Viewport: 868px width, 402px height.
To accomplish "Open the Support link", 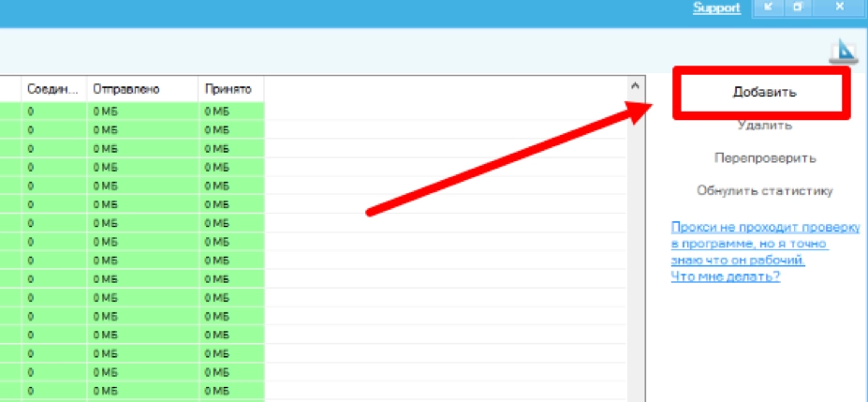I will [x=716, y=7].
